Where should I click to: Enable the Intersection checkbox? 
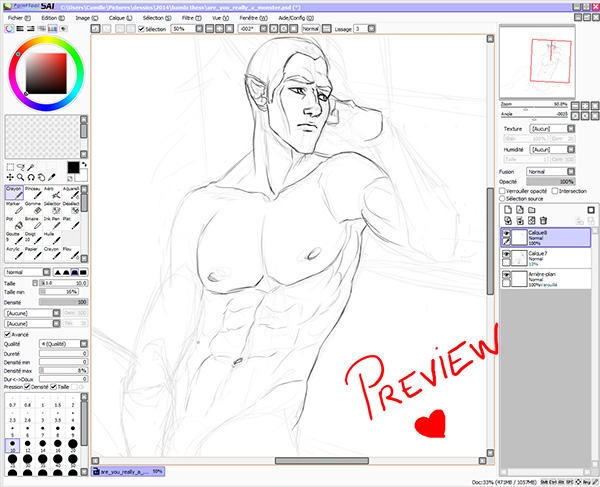pos(555,191)
